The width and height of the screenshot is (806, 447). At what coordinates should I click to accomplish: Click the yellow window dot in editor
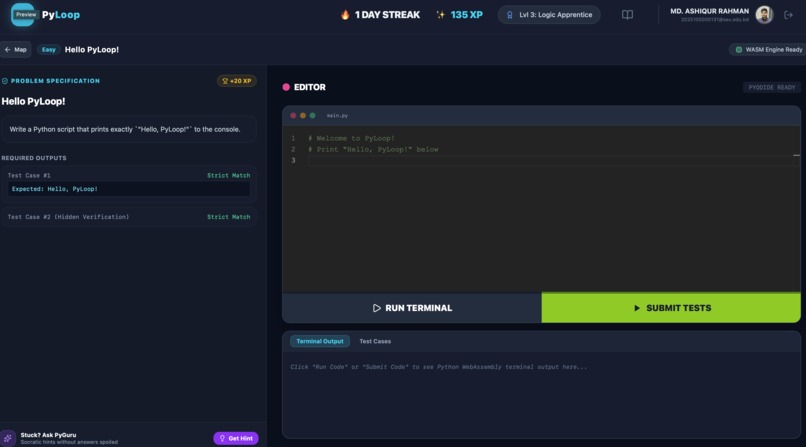point(303,116)
